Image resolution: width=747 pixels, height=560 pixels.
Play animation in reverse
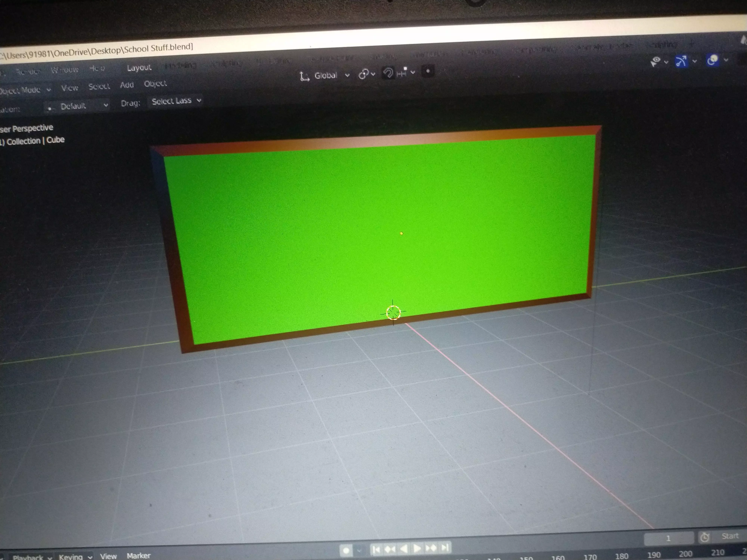pyautogui.click(x=404, y=549)
